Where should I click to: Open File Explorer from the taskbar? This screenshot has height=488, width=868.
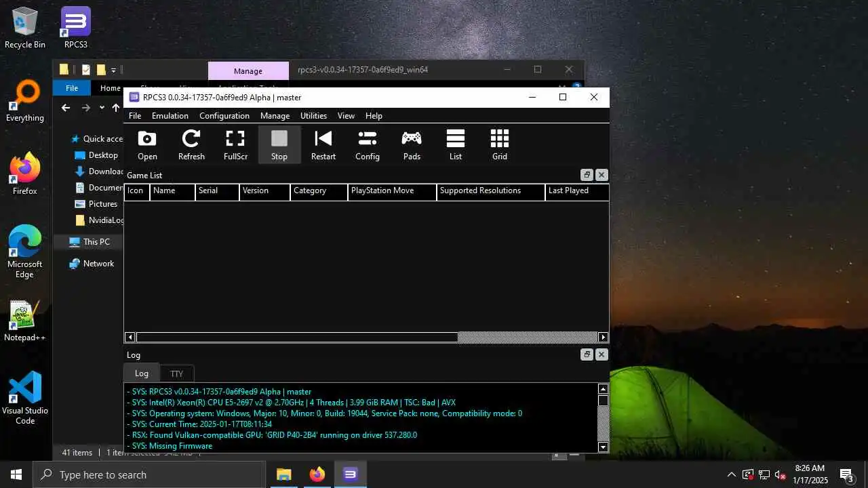(x=283, y=474)
